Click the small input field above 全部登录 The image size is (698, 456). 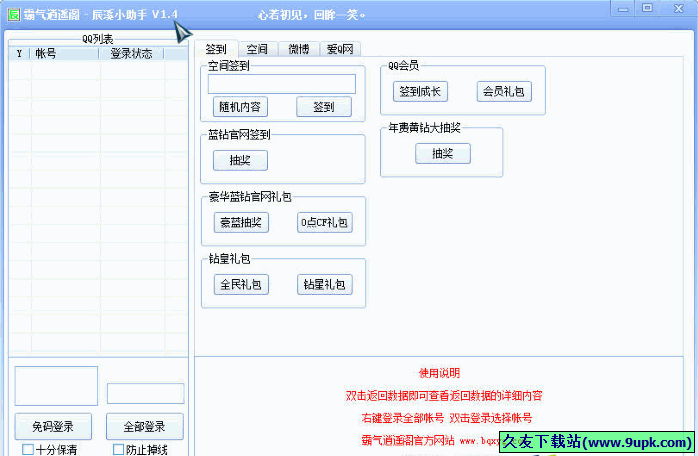(x=145, y=393)
